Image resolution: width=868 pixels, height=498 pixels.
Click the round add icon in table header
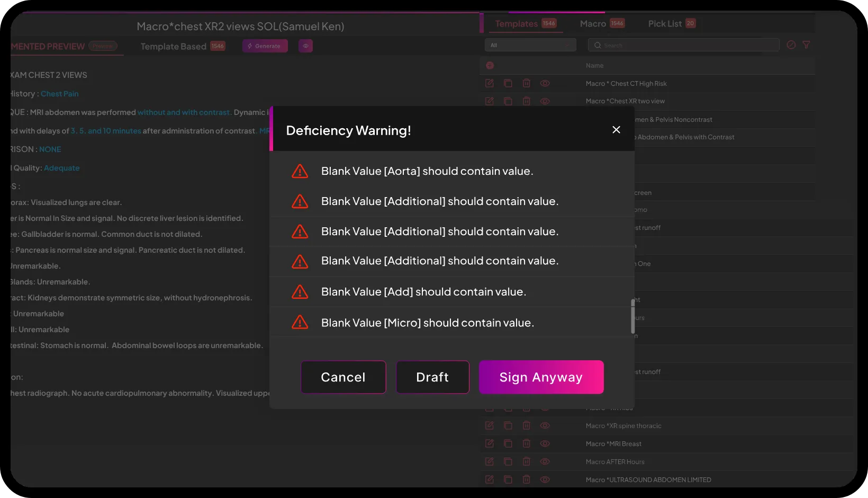490,65
